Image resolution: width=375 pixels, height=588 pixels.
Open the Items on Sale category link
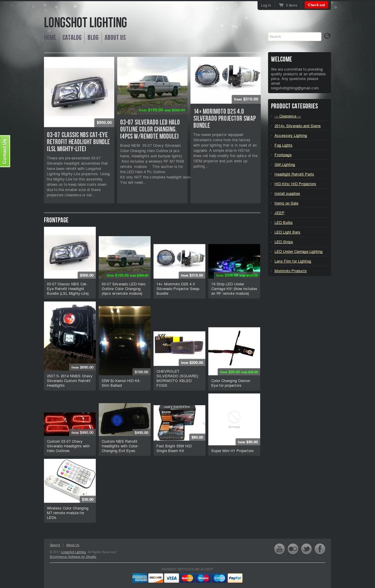(286, 203)
